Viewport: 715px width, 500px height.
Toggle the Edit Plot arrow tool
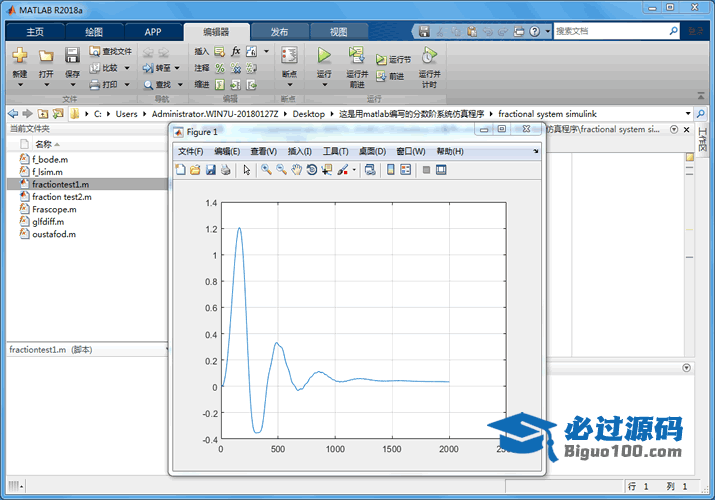(247, 170)
